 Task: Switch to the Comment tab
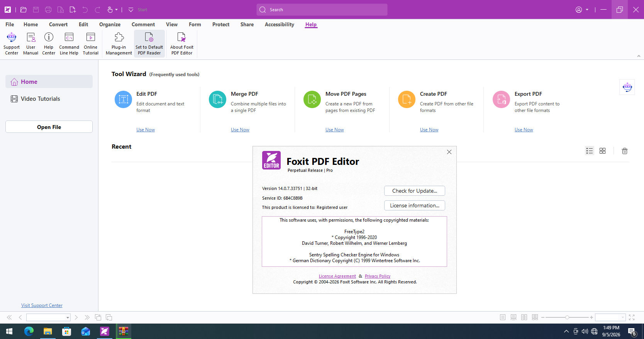(x=143, y=24)
